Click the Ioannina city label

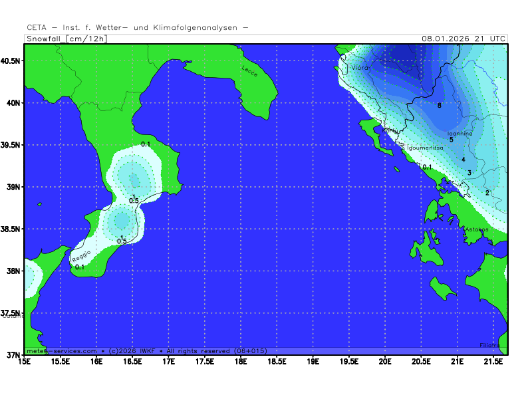[460, 134]
